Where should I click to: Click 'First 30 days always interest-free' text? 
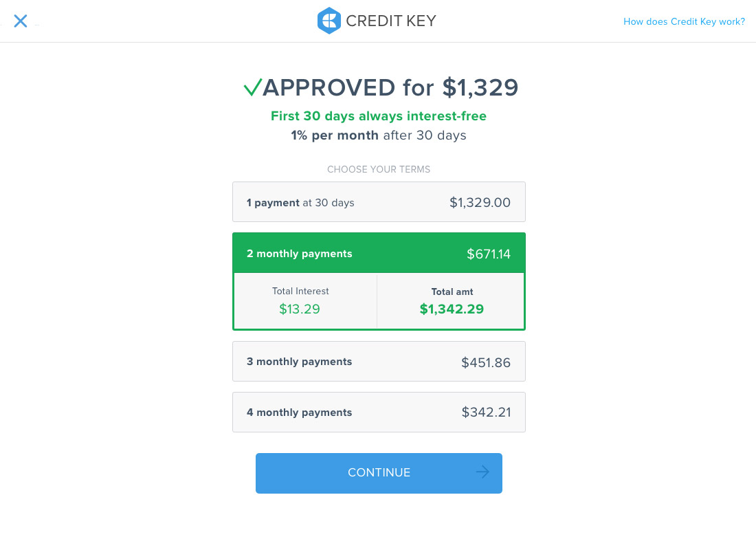tap(379, 116)
